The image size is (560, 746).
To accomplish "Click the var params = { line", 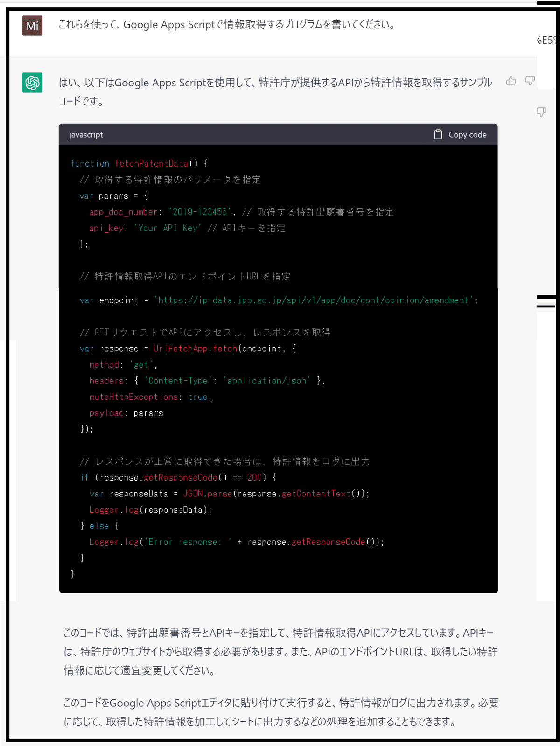I will pyautogui.click(x=114, y=195).
